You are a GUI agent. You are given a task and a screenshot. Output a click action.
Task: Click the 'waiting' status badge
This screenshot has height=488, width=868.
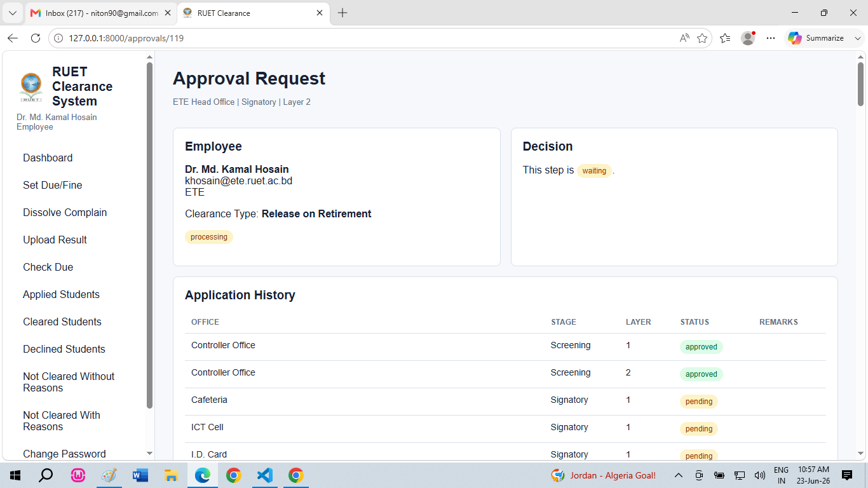tap(594, 170)
